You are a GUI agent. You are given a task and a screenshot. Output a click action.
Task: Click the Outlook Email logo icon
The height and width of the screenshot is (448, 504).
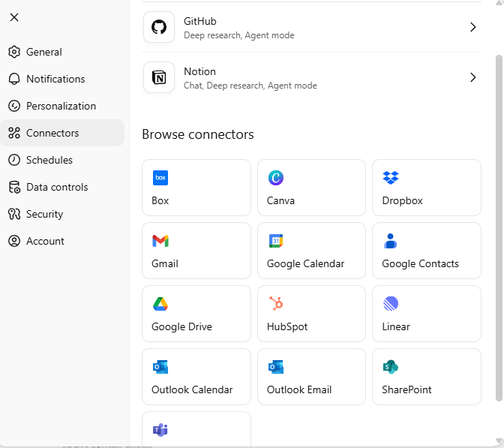(x=276, y=367)
